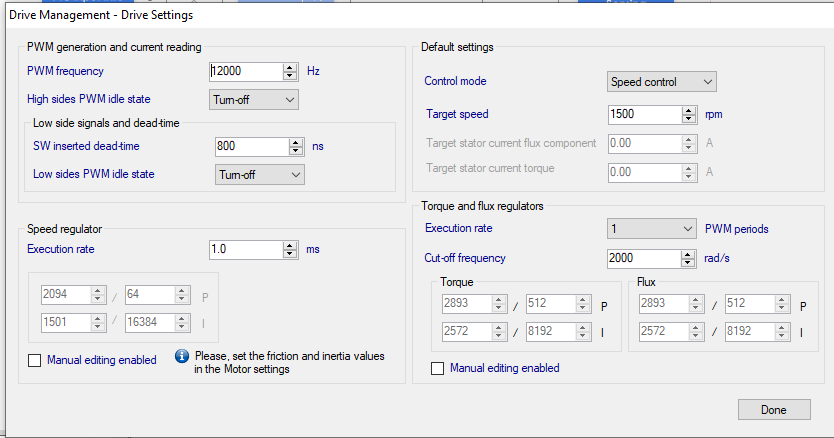Click Speed regulator P numerator field 2094

point(66,295)
